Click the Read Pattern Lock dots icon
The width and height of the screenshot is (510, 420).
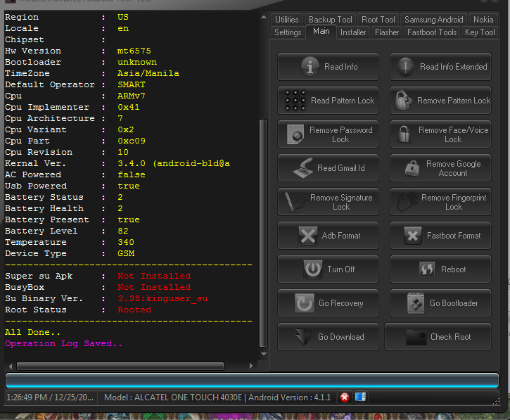pyautogui.click(x=295, y=101)
